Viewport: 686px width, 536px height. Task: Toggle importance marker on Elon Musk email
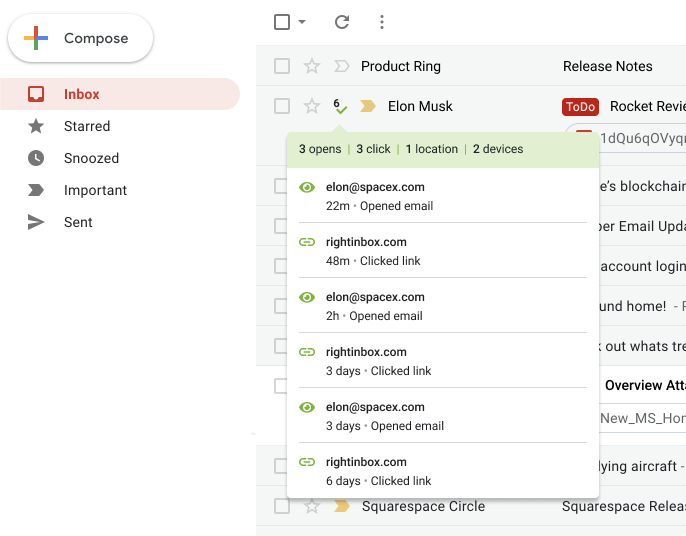pyautogui.click(x=368, y=106)
